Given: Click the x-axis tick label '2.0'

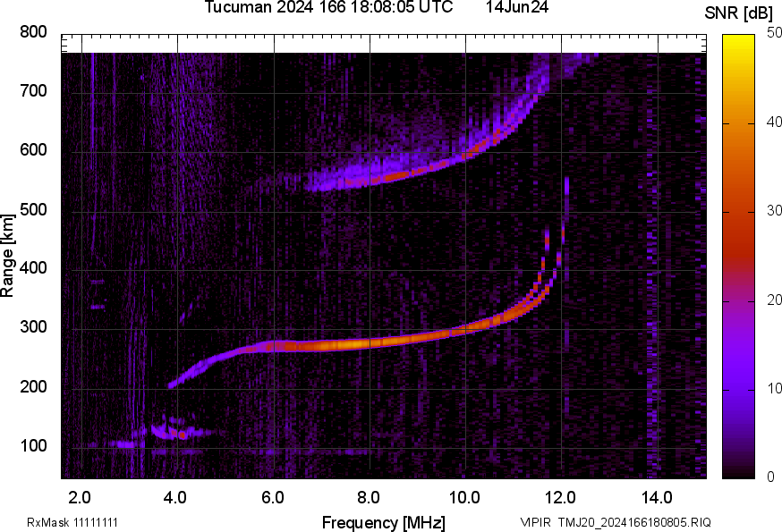Looking at the screenshot, I should point(80,498).
